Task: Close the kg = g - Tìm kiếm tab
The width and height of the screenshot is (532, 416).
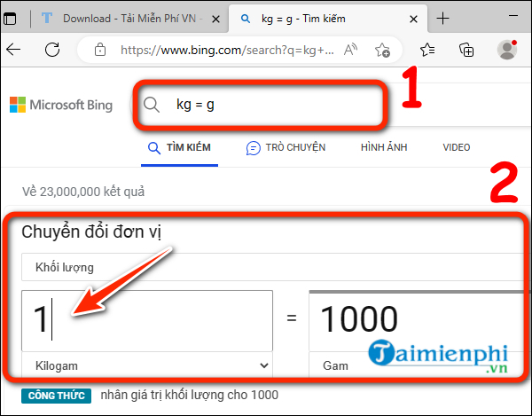Action: 413,20
